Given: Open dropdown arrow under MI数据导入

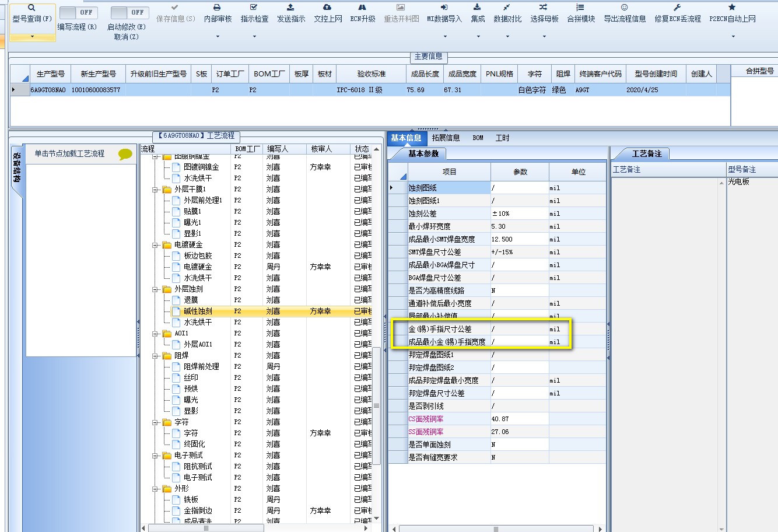Looking at the screenshot, I should pyautogui.click(x=445, y=37).
